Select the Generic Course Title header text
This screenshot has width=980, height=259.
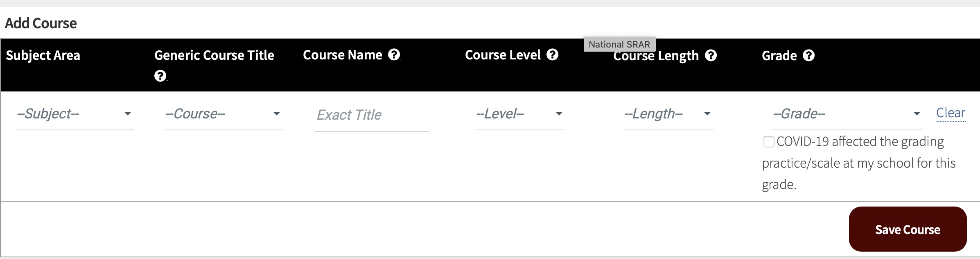click(x=214, y=55)
